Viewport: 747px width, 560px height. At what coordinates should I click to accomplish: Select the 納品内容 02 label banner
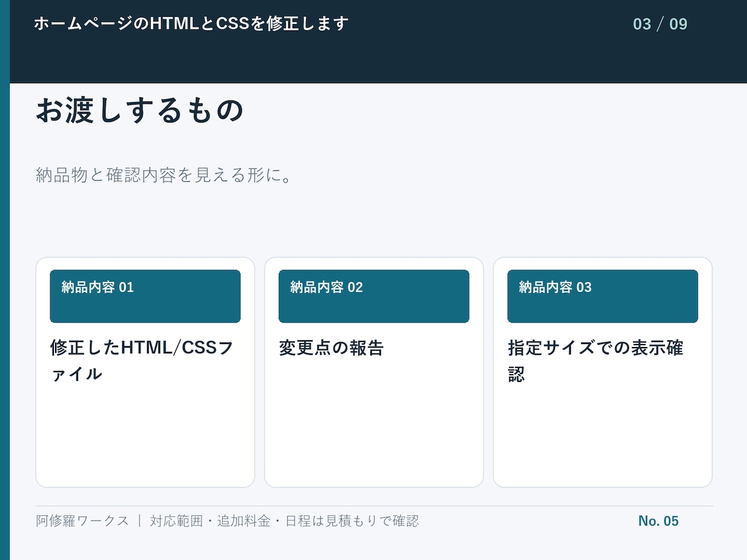374,296
